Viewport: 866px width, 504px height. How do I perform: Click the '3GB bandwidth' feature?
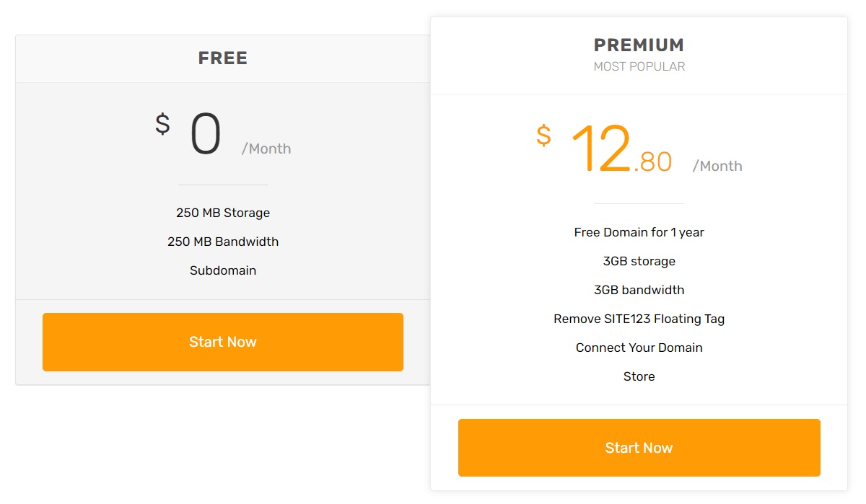pyautogui.click(x=639, y=290)
